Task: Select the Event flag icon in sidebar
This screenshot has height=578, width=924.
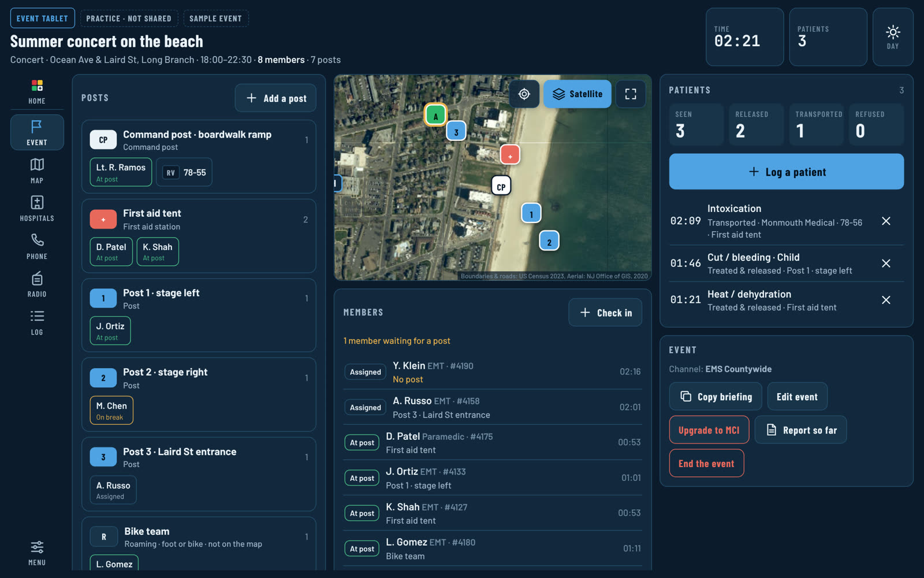Action: point(37,132)
